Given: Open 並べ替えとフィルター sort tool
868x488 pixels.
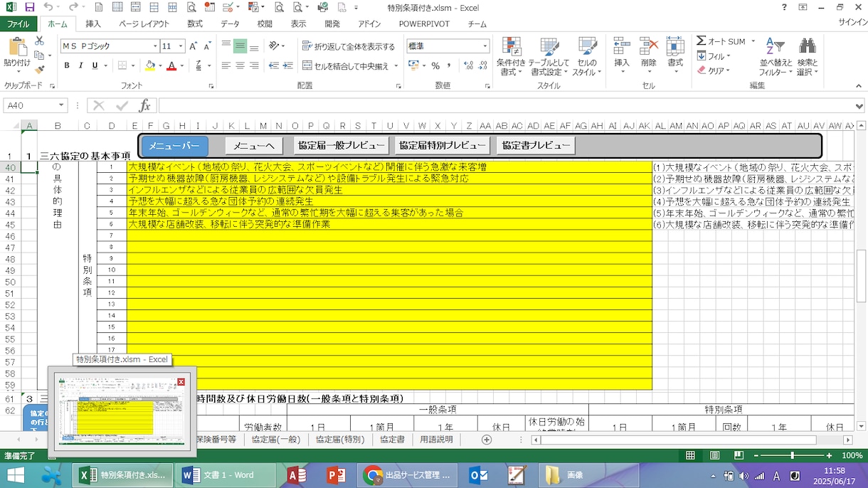Looking at the screenshot, I should click(x=774, y=56).
